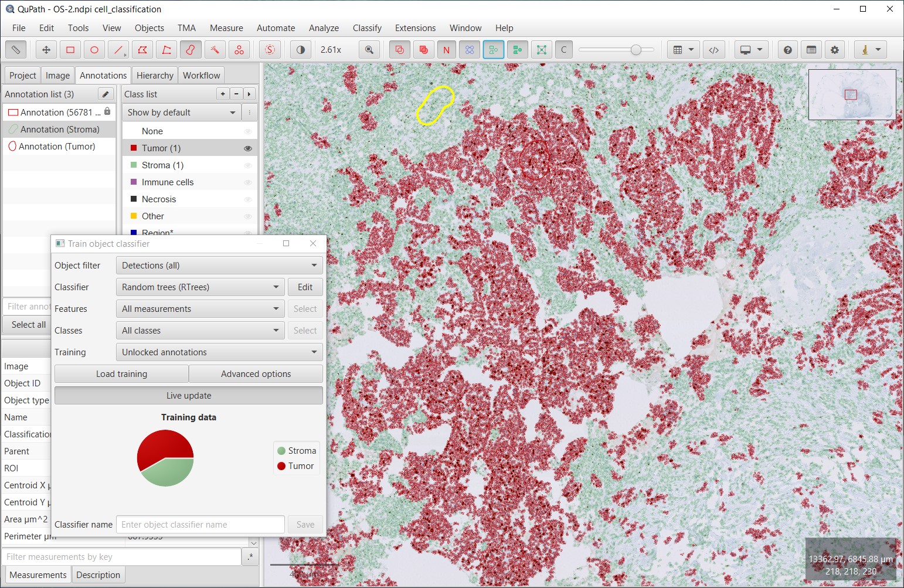Toggle pixel classification overlay C
The image size is (904, 588).
[564, 50]
